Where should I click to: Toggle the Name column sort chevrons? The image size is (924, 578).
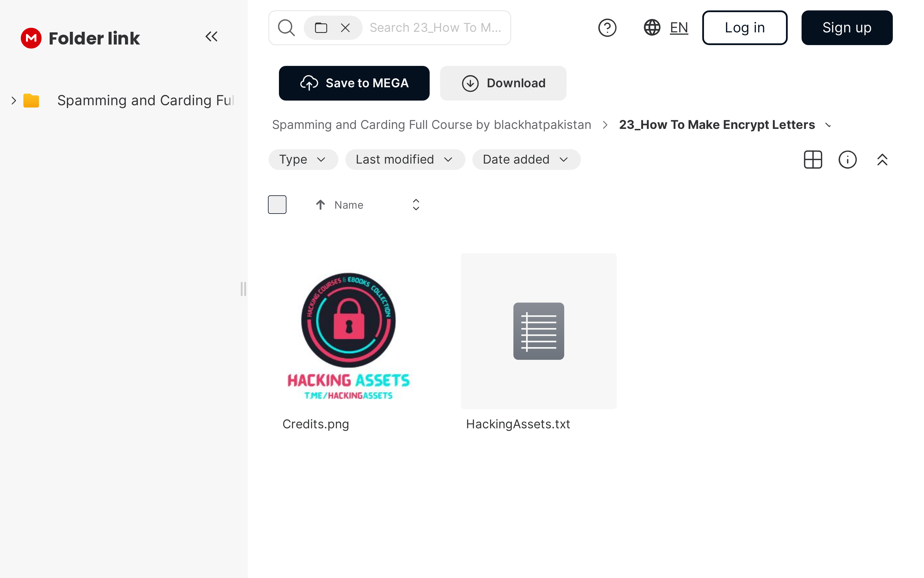click(x=416, y=205)
